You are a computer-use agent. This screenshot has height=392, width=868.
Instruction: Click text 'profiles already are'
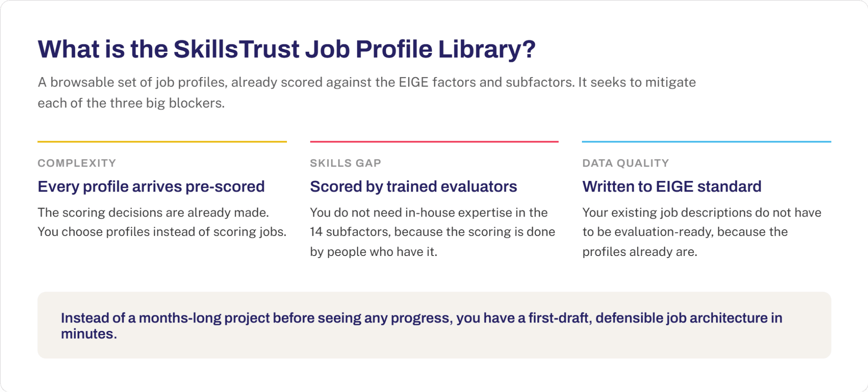[x=640, y=252]
